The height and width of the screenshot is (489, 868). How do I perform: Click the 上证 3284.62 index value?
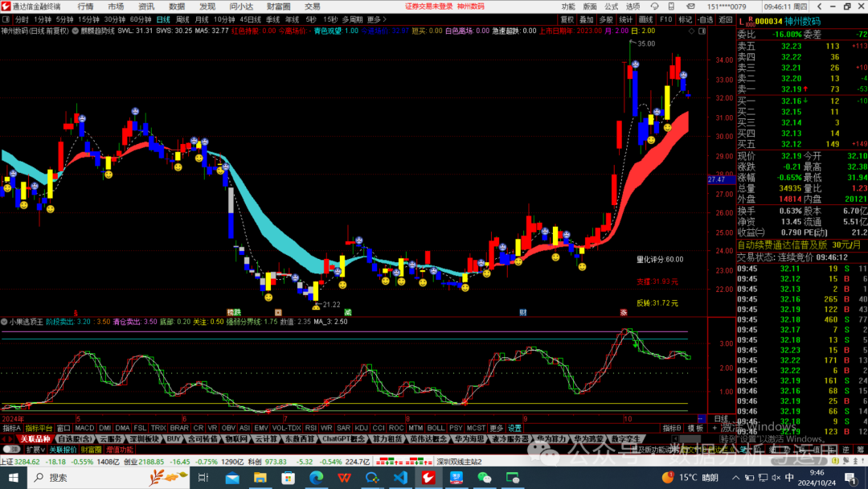click(27, 462)
